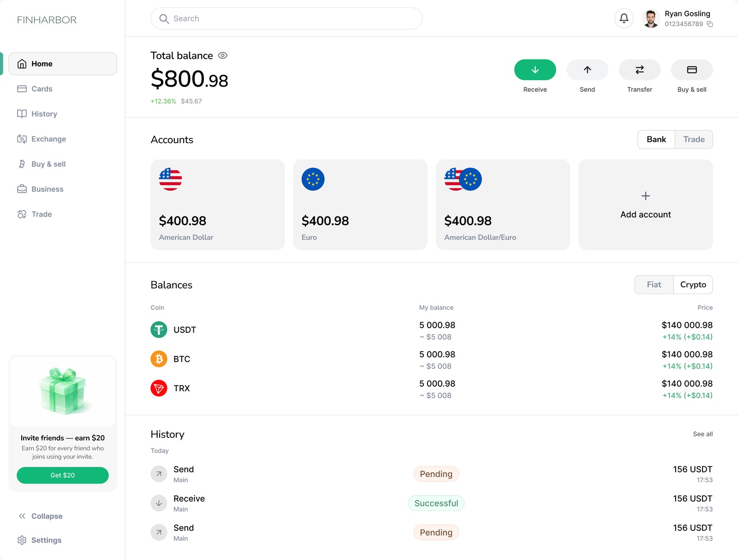The height and width of the screenshot is (560, 738).
Task: Focus the Search field
Action: pos(286,18)
